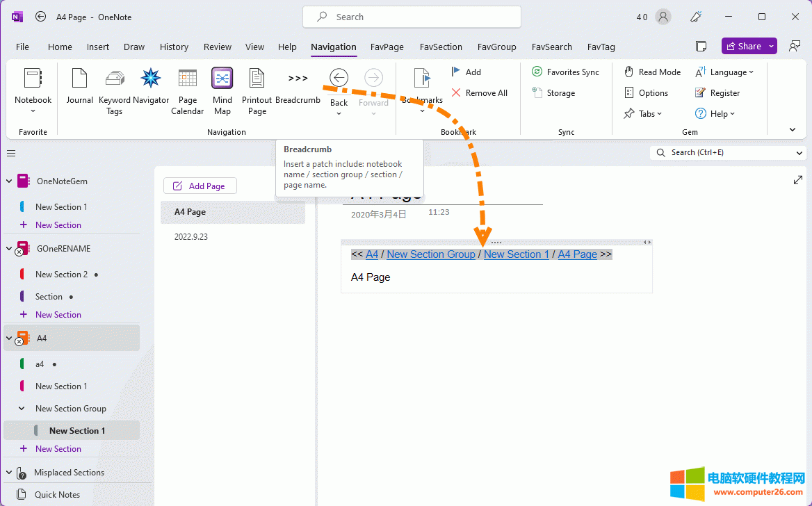Image resolution: width=812 pixels, height=506 pixels.
Task: Open the Review menu
Action: tap(218, 47)
